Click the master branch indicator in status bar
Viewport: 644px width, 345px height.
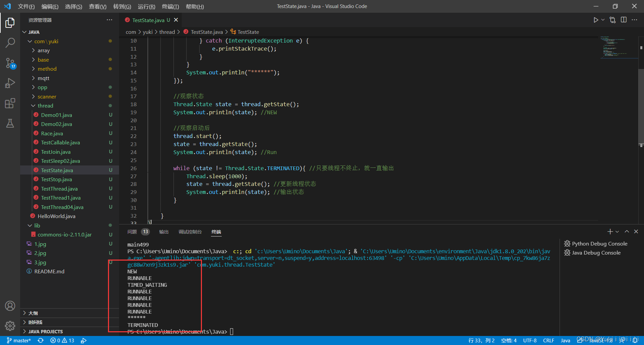[19, 340]
